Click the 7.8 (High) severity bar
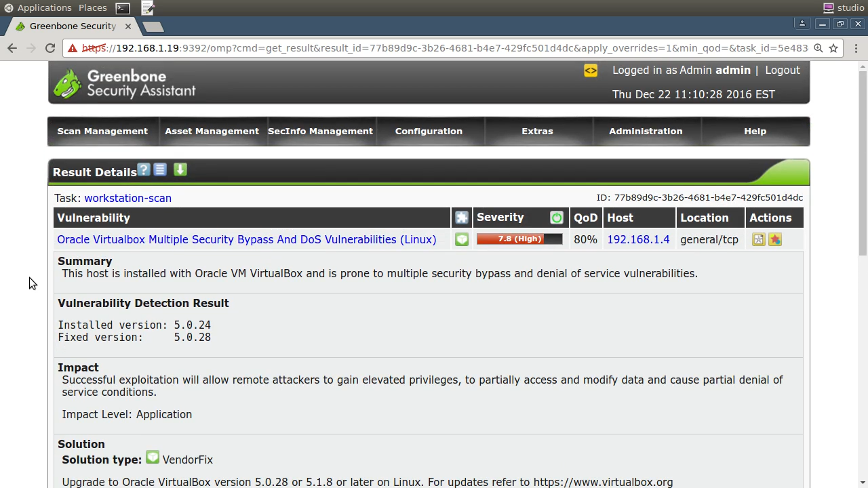The image size is (868, 488). pos(519,239)
